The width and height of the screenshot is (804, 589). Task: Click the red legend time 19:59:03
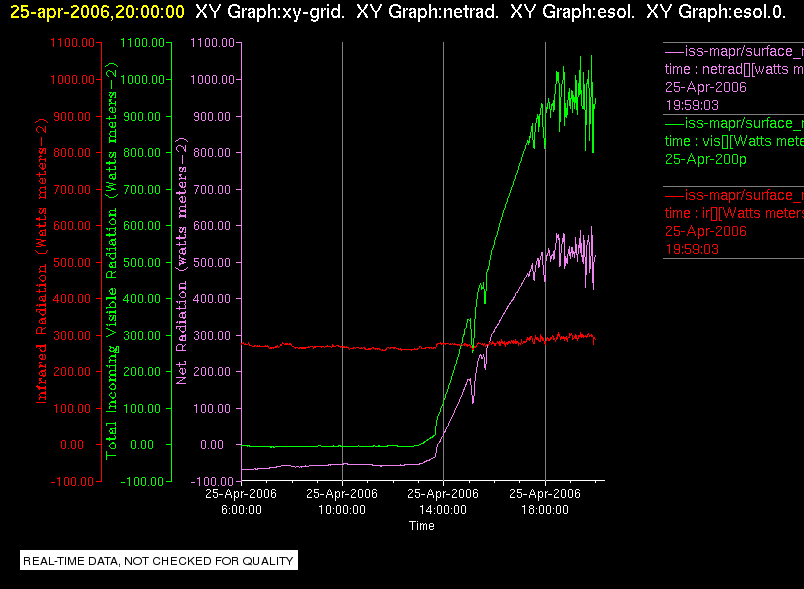692,249
